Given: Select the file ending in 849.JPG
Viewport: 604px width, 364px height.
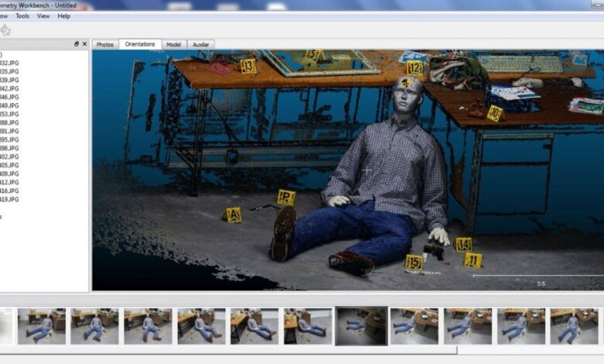Looking at the screenshot, I should tap(9, 105).
